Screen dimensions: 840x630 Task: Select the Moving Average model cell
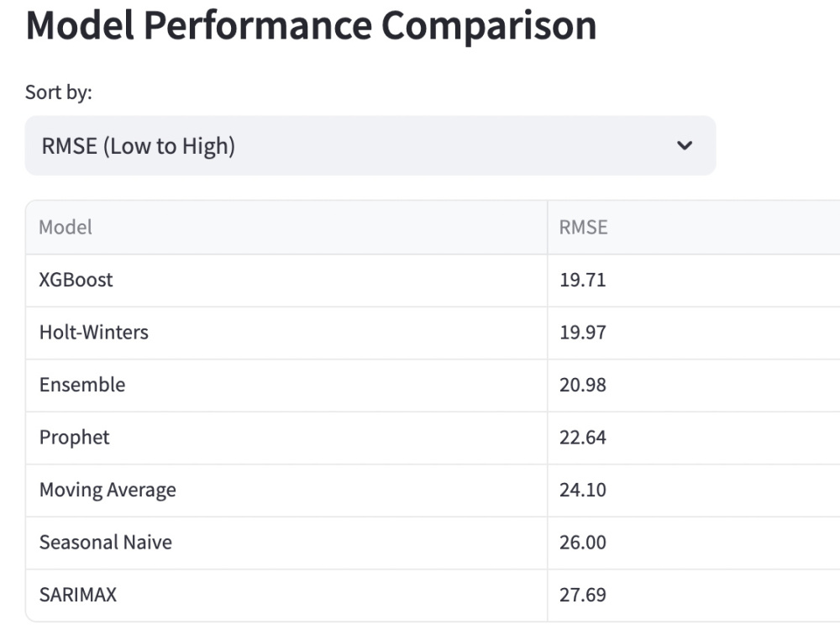286,491
